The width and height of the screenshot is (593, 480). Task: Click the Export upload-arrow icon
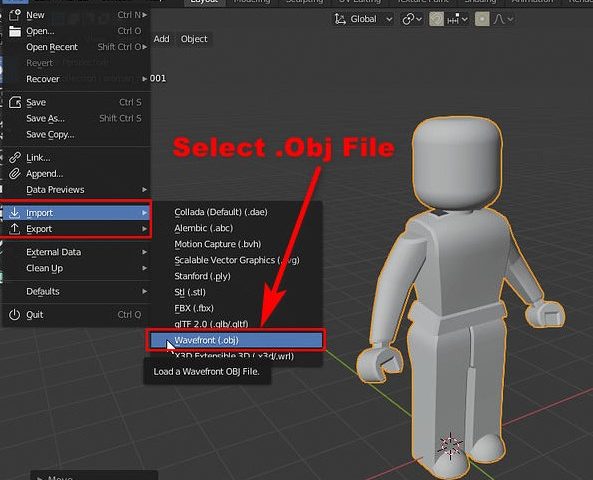(15, 229)
